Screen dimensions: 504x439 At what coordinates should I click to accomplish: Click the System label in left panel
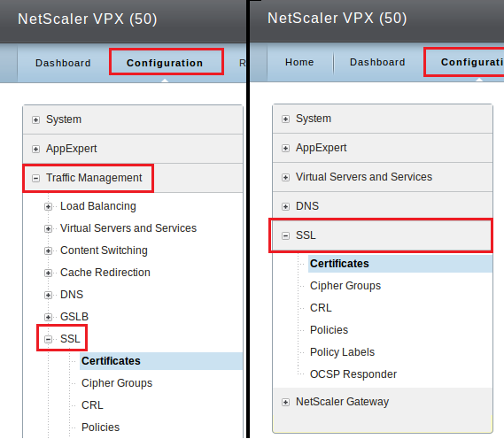tap(64, 119)
